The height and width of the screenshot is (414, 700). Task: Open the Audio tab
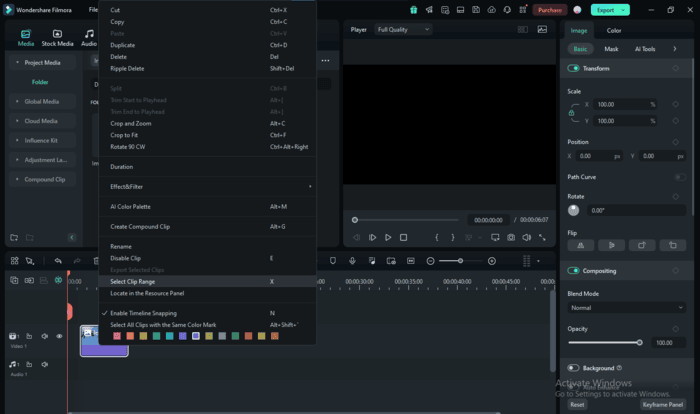[89, 38]
